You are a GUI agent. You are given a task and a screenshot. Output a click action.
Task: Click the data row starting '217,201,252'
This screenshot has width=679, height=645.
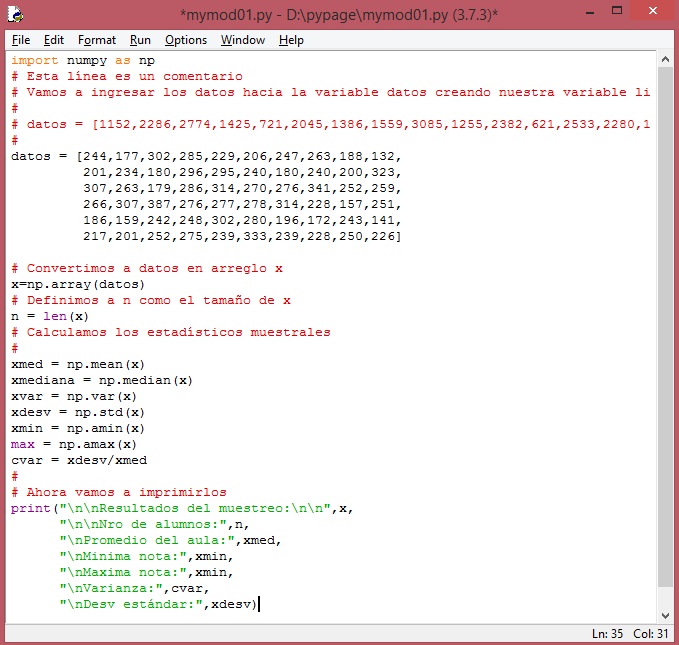(x=242, y=237)
